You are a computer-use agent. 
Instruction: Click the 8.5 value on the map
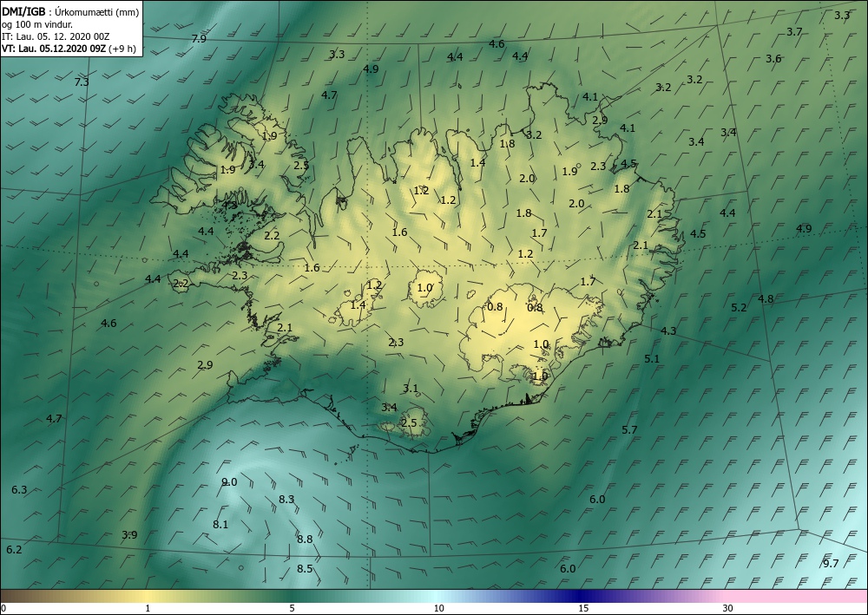[x=305, y=568]
